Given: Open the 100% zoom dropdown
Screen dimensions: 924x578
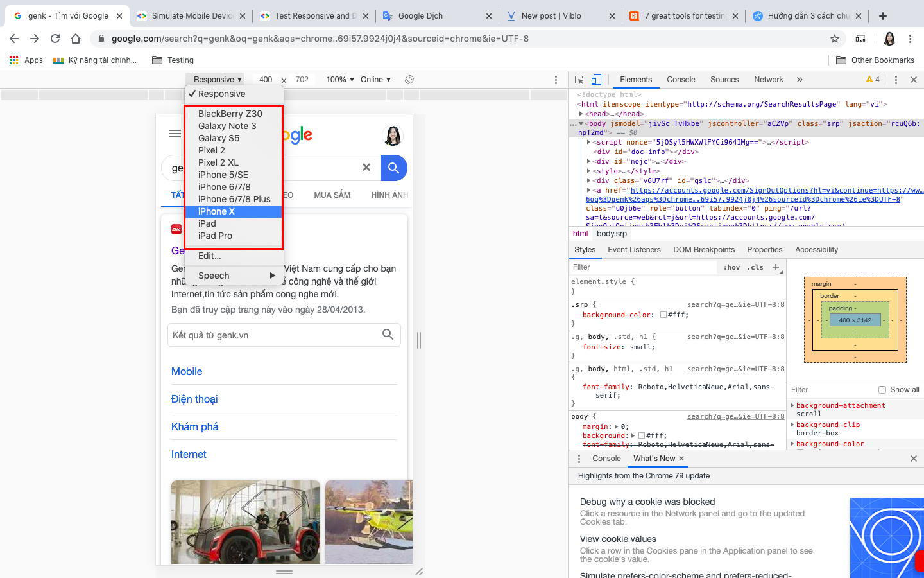Looking at the screenshot, I should (x=340, y=80).
